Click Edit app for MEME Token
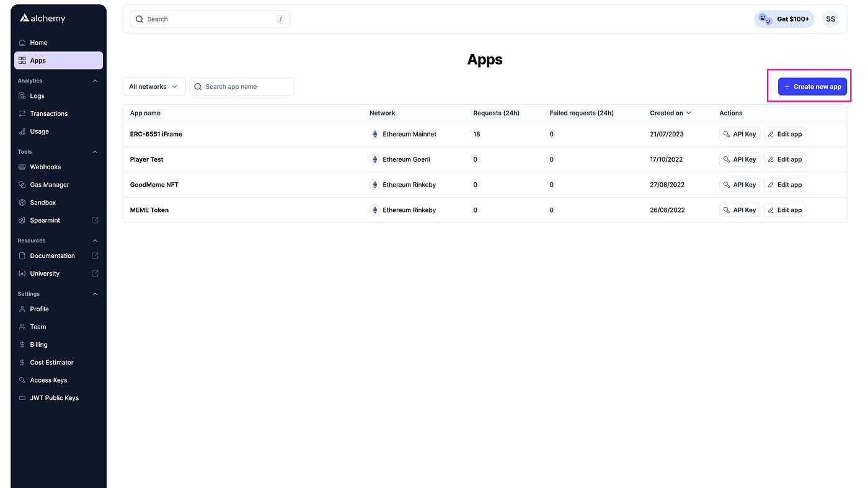 (784, 210)
